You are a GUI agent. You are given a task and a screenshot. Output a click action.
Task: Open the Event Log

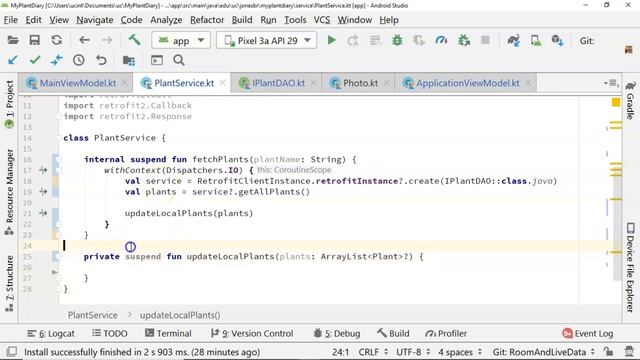(x=588, y=333)
